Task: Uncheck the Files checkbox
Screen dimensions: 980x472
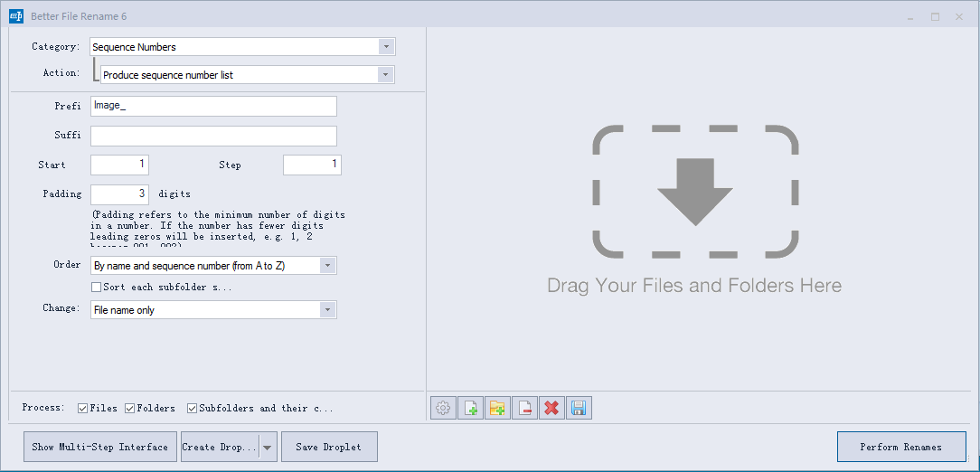Action: 83,409
